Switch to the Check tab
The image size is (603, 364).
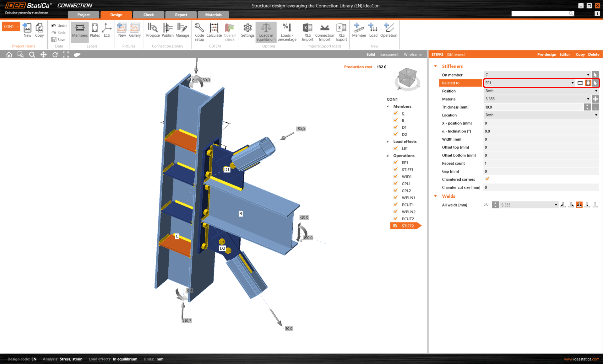click(148, 14)
